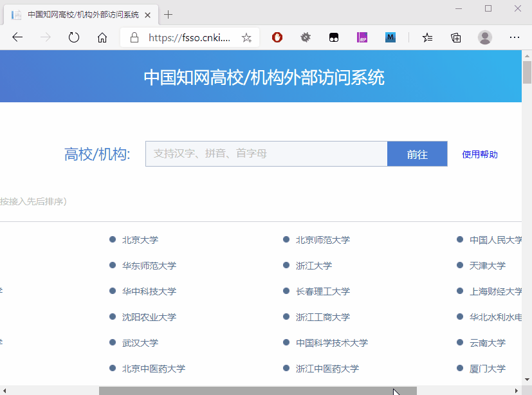Open the browser settings and more menu
The height and width of the screenshot is (395, 532).
tap(515, 37)
